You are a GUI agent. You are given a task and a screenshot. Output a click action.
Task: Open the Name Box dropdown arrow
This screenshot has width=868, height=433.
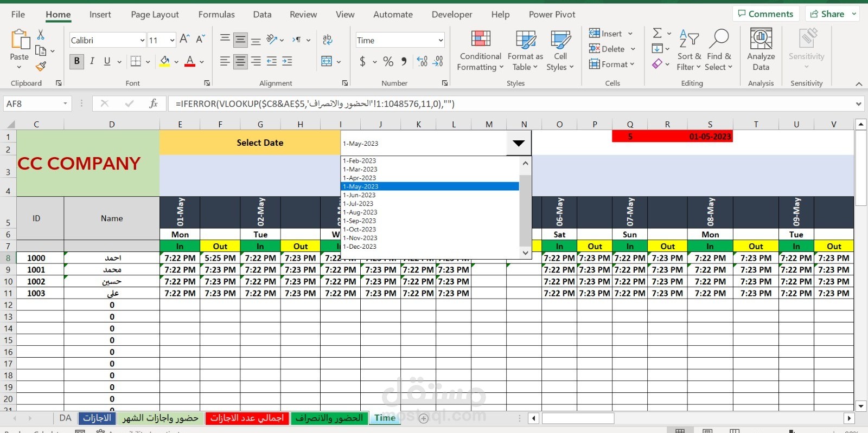[x=65, y=104]
